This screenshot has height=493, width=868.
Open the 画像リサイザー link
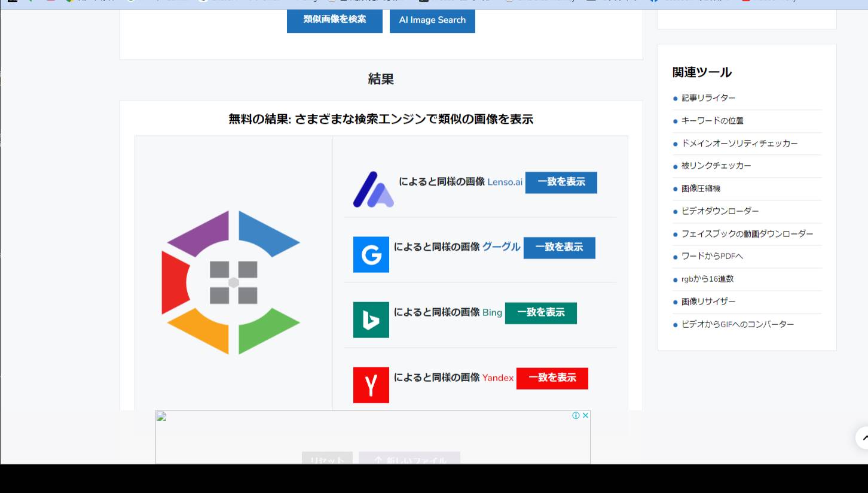click(708, 302)
